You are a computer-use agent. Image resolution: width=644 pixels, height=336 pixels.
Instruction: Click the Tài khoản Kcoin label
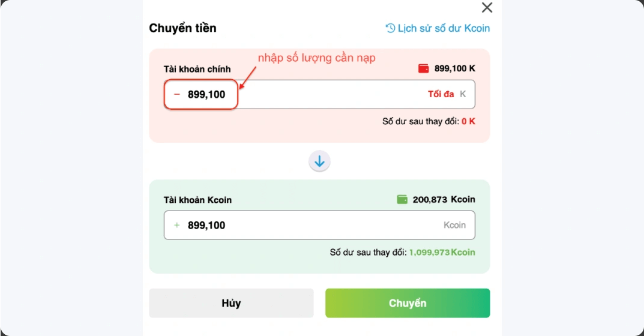click(x=197, y=200)
